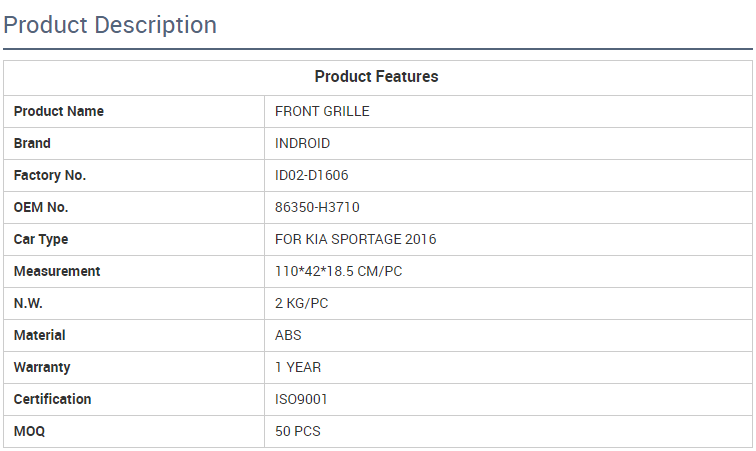Click the Certification label
The width and height of the screenshot is (756, 451).
click(x=52, y=399)
